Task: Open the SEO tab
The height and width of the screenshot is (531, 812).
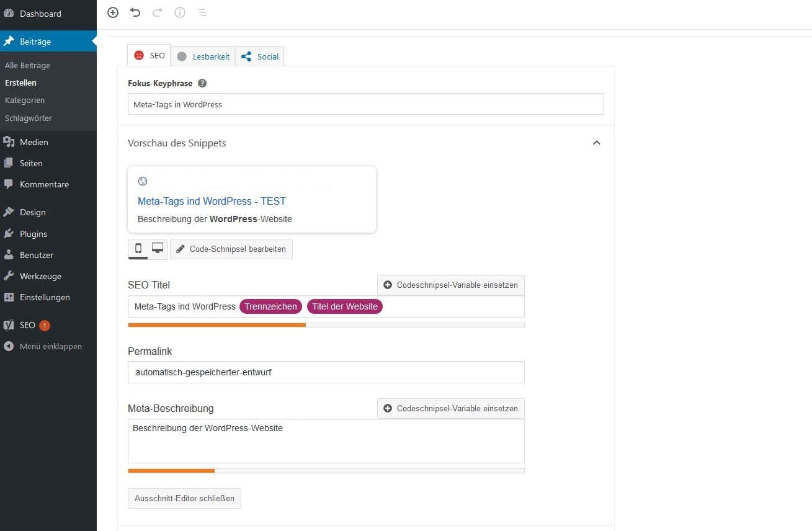Action: pos(149,55)
